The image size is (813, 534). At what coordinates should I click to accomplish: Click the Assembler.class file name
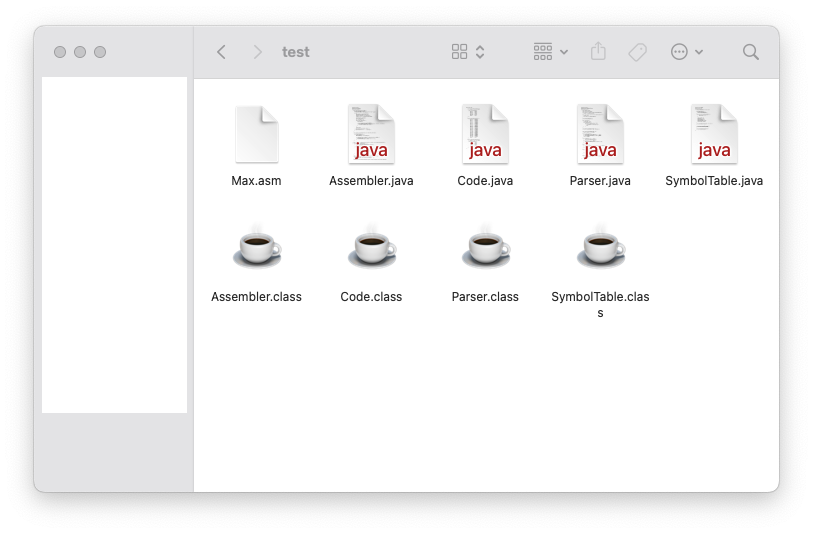point(256,297)
